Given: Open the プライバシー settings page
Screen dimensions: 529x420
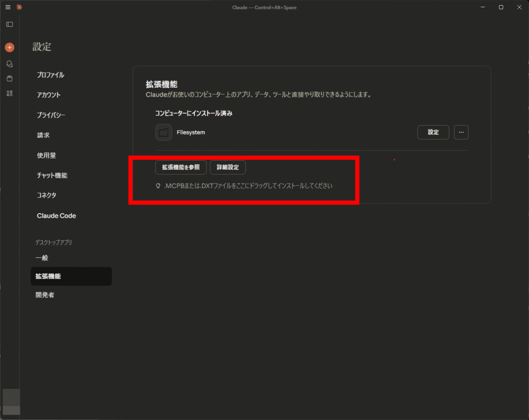Looking at the screenshot, I should point(51,115).
